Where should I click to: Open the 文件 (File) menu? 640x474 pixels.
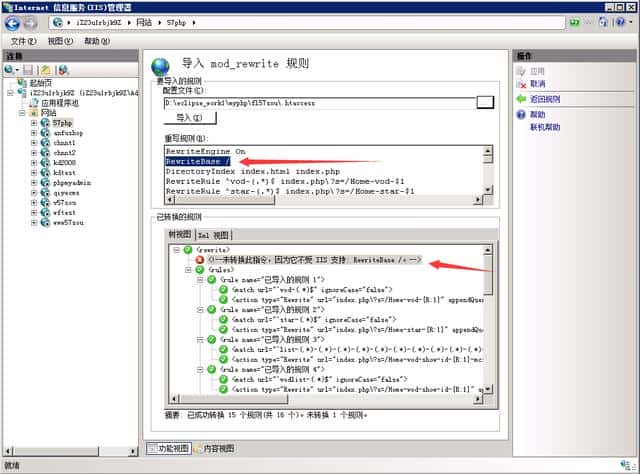click(23, 41)
